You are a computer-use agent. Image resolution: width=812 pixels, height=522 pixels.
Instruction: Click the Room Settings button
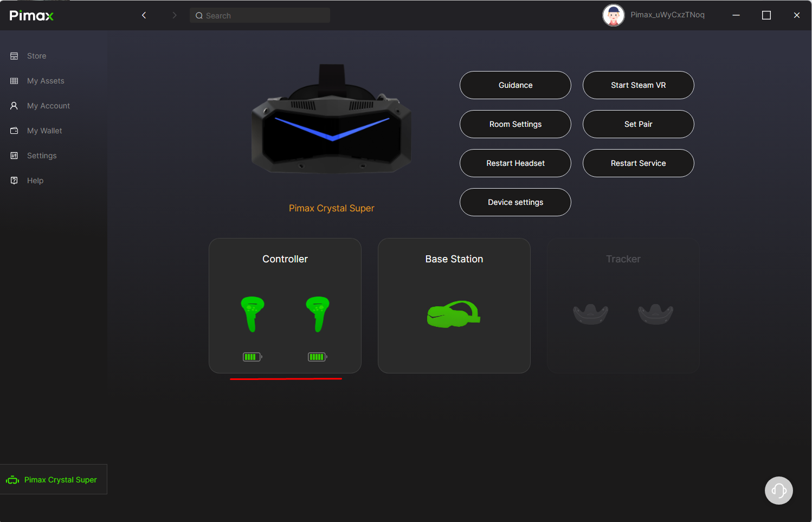515,124
